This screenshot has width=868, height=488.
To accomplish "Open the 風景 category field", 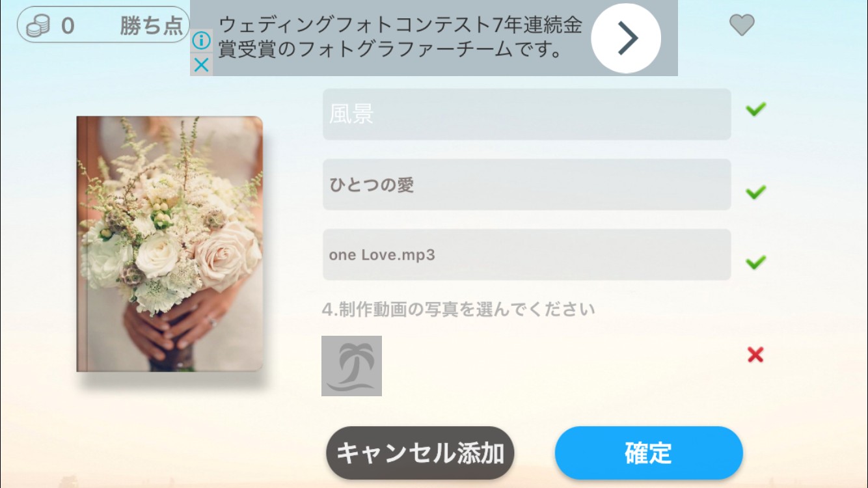I will (527, 115).
